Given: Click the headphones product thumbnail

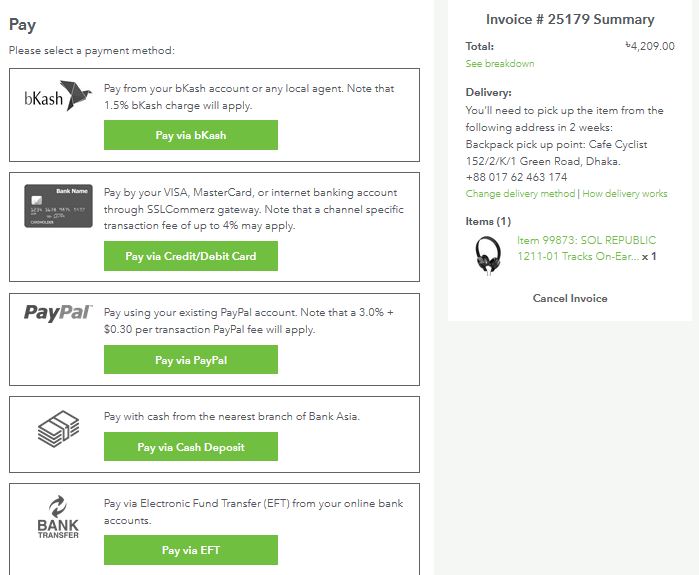Looking at the screenshot, I should tap(489, 256).
